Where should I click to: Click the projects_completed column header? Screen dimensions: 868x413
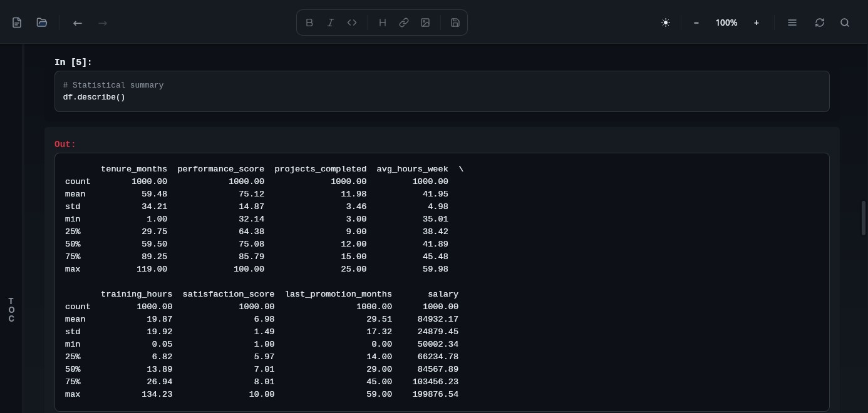(321, 169)
